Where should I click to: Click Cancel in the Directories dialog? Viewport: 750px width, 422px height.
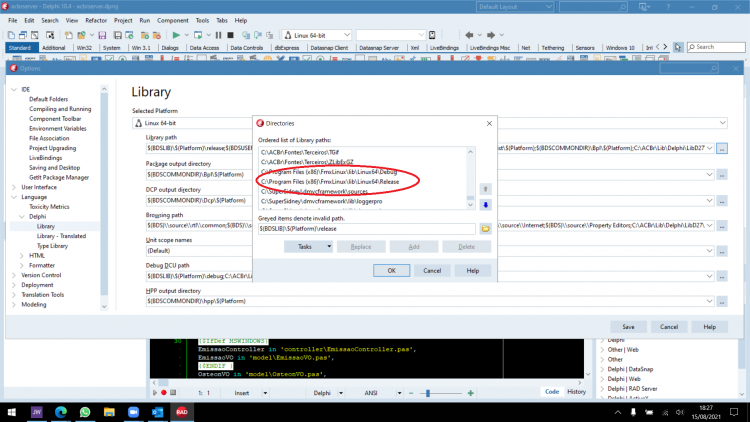point(432,270)
